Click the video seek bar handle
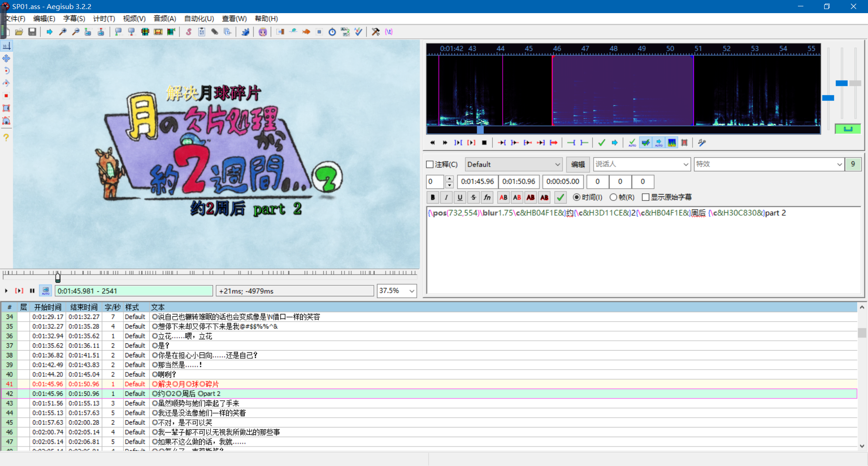Image resolution: width=868 pixels, height=466 pixels. point(58,277)
